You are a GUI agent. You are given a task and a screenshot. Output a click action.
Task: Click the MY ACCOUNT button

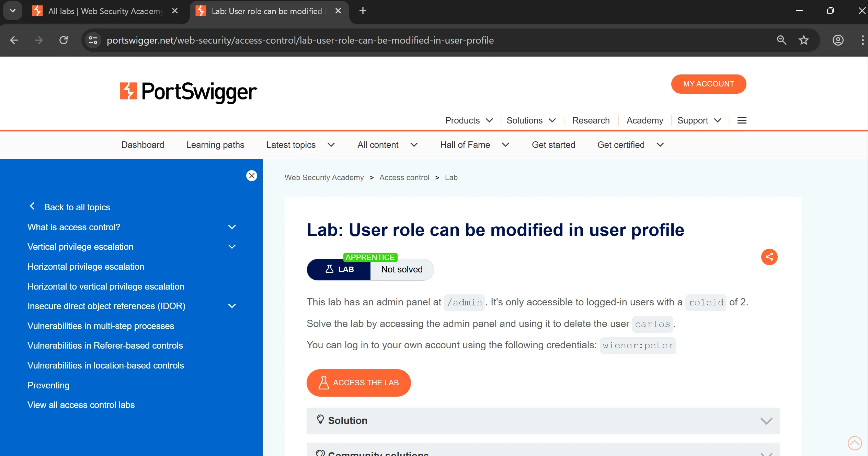708,84
